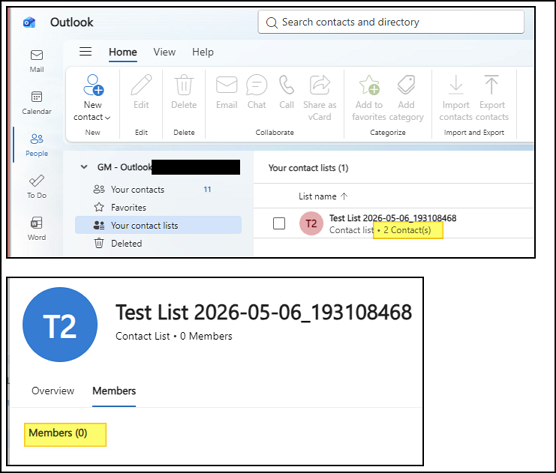The image size is (556, 473).
Task: Click the Add to favorites star icon
Action: [x=369, y=85]
